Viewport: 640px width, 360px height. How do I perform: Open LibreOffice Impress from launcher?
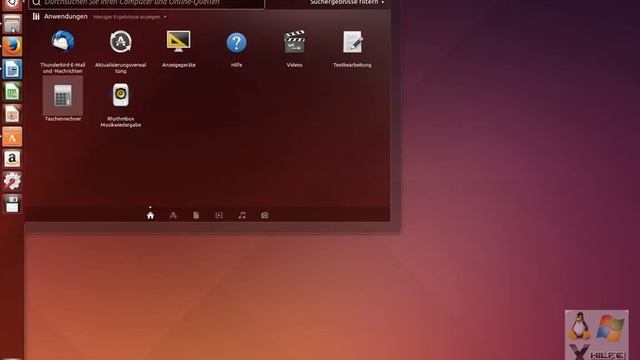12,114
